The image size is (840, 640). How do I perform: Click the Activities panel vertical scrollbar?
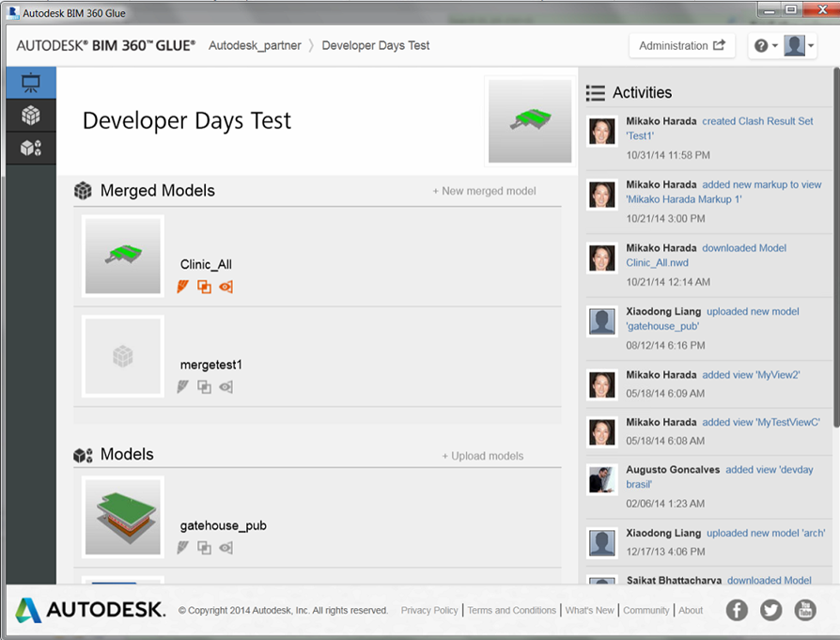tap(834, 282)
